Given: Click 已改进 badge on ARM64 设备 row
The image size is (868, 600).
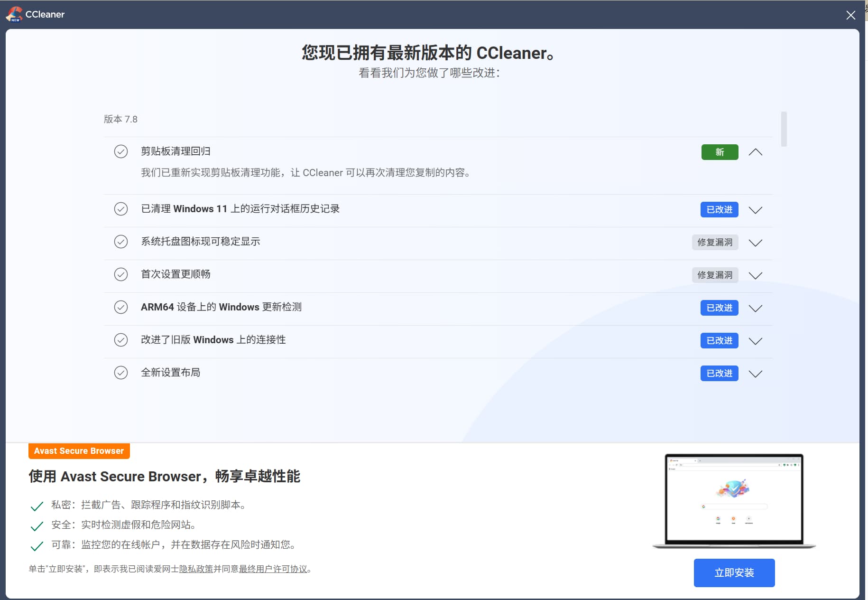Looking at the screenshot, I should 720,308.
